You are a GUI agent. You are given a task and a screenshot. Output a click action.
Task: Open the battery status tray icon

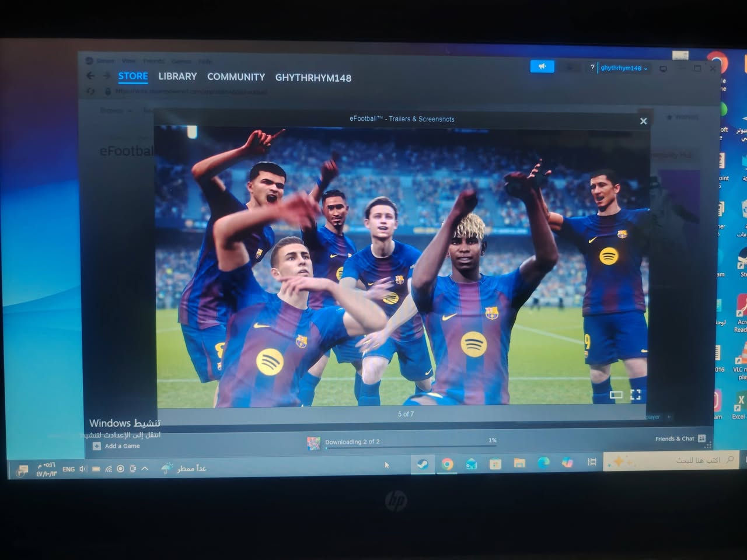96,469
